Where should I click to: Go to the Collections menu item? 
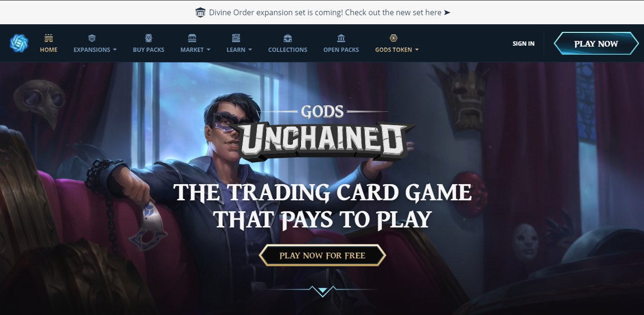(288, 49)
